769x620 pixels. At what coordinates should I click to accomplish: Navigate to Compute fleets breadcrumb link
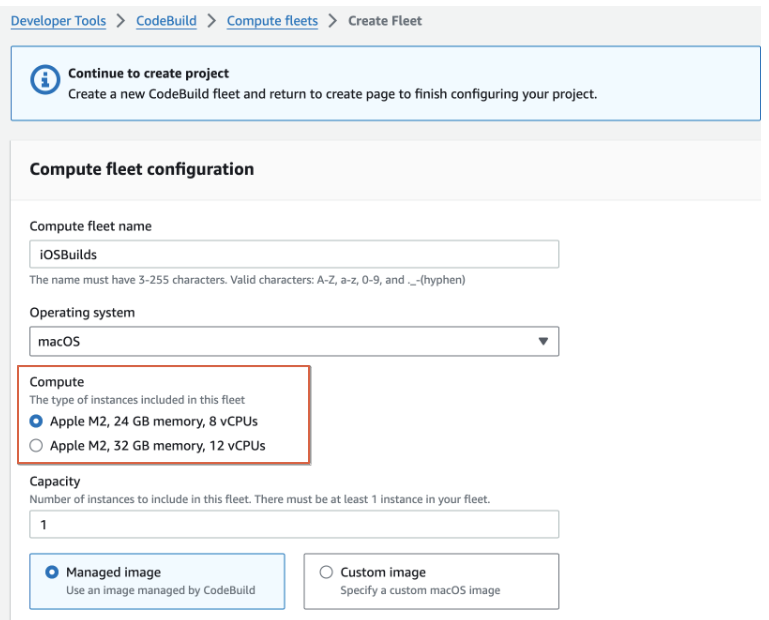click(x=272, y=21)
